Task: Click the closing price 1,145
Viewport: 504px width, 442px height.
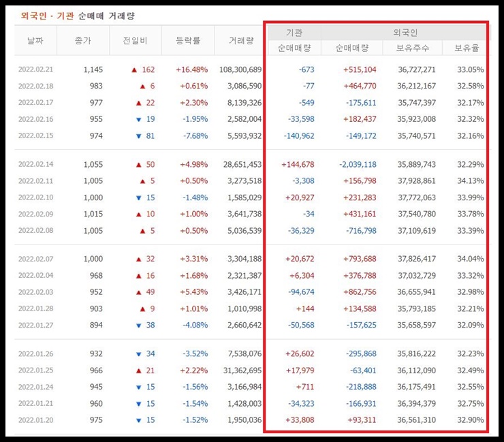Action: 93,69
